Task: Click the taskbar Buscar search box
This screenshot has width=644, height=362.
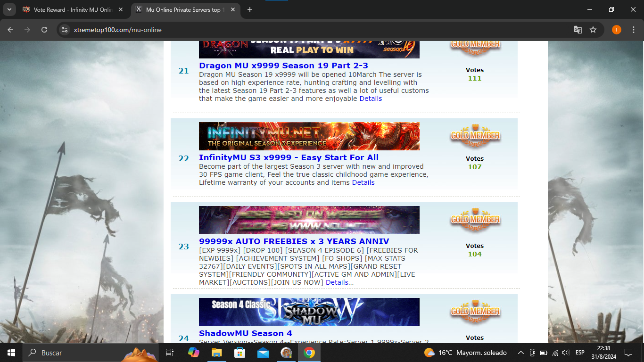Action: [91, 353]
